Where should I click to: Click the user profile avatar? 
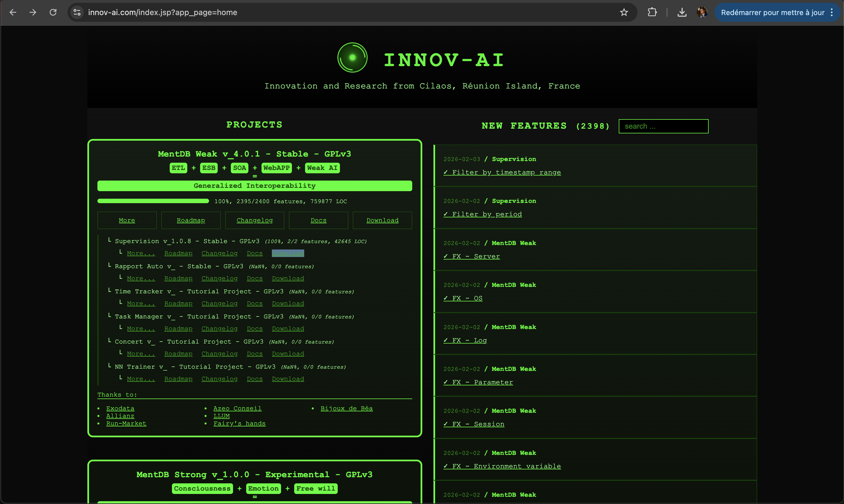(702, 13)
